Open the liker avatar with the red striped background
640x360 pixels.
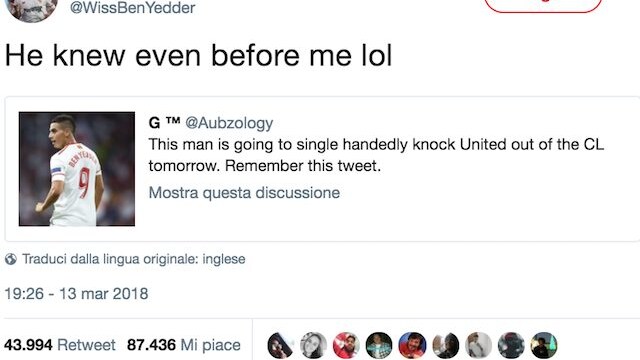click(346, 345)
